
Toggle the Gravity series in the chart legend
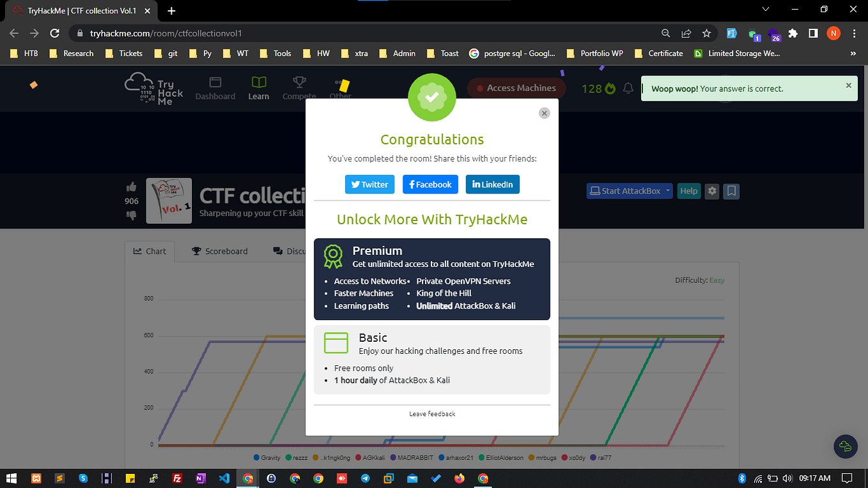[x=267, y=457]
